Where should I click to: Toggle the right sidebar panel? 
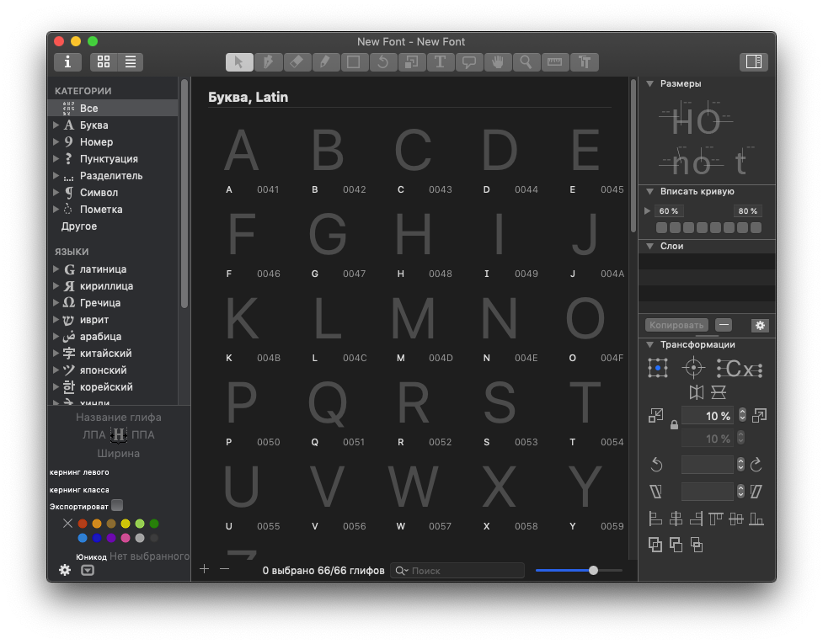tap(754, 61)
